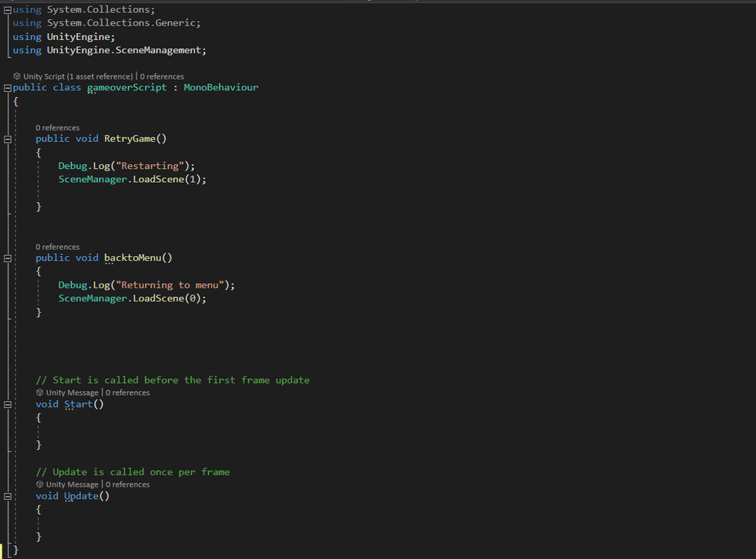Click the Unity Script cube icon
This screenshot has width=756, height=559.
pyautogui.click(x=17, y=76)
